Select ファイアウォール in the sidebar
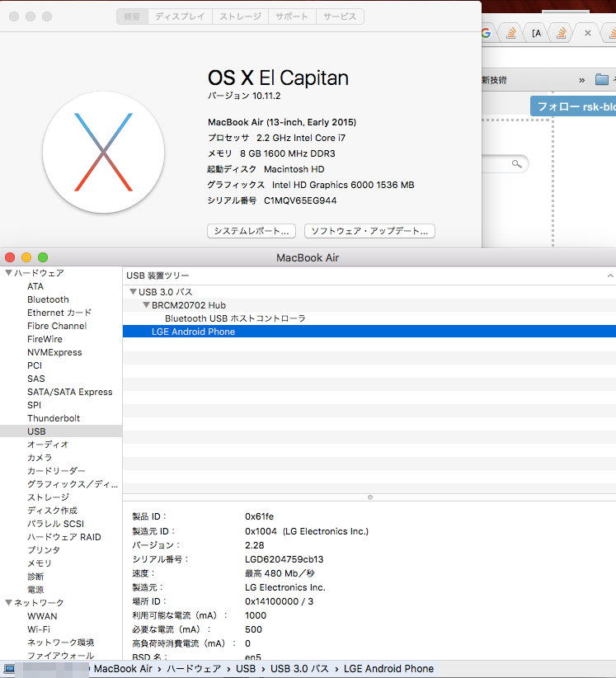Screen dimensions: 616x678 (60, 656)
